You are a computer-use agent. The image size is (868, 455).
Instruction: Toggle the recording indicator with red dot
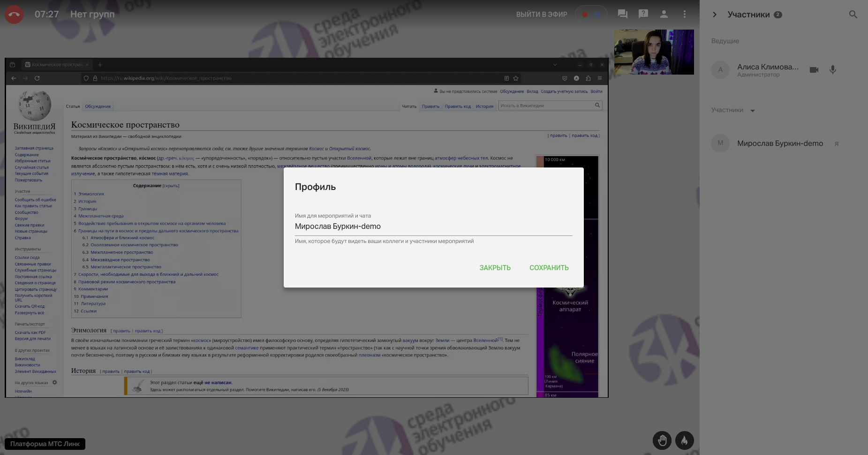coord(591,15)
